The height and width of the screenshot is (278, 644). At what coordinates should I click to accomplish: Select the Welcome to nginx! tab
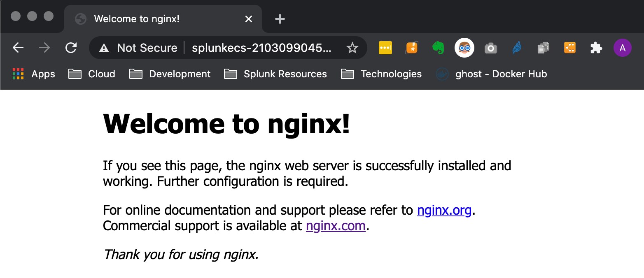tap(163, 19)
